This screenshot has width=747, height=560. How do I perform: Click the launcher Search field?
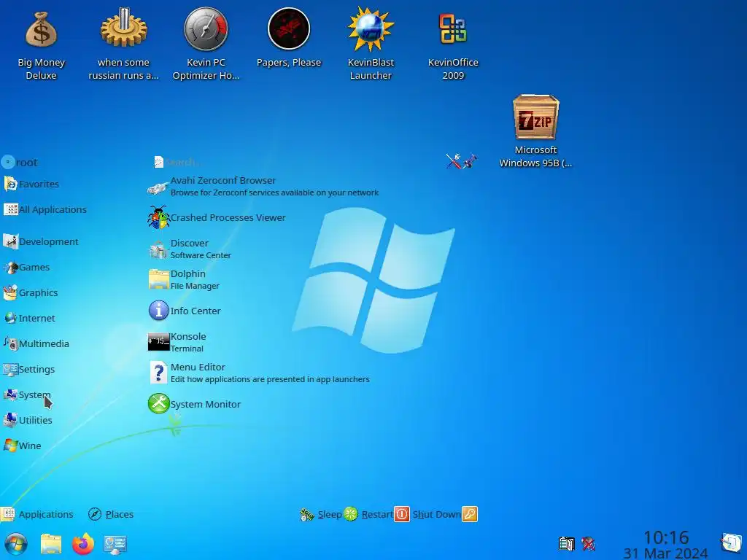tap(295, 162)
